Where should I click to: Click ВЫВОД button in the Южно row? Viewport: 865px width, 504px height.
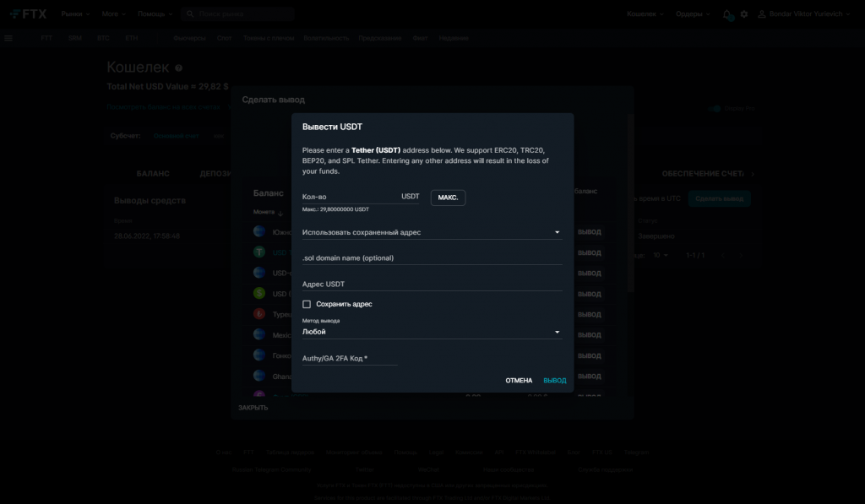(589, 231)
